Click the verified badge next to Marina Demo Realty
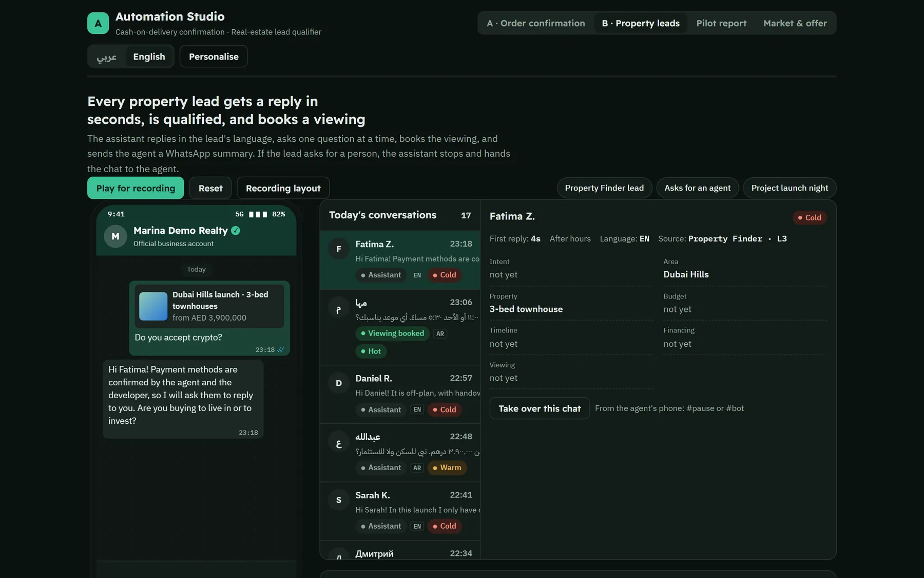 pyautogui.click(x=236, y=231)
